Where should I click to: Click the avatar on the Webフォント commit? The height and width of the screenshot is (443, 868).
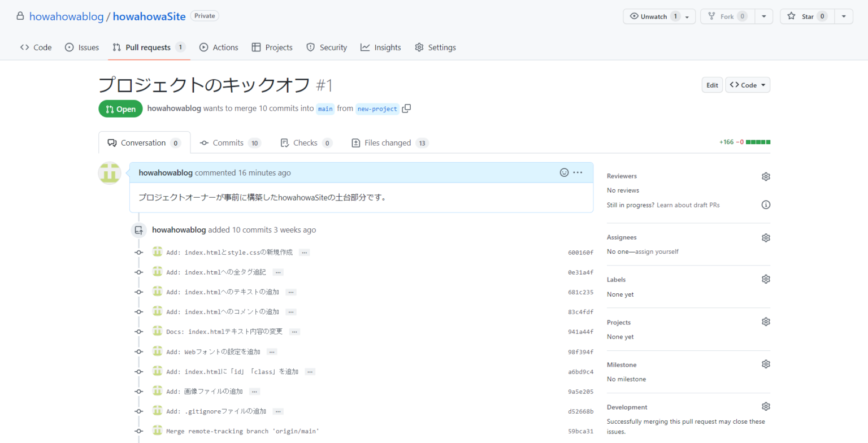[x=157, y=351]
